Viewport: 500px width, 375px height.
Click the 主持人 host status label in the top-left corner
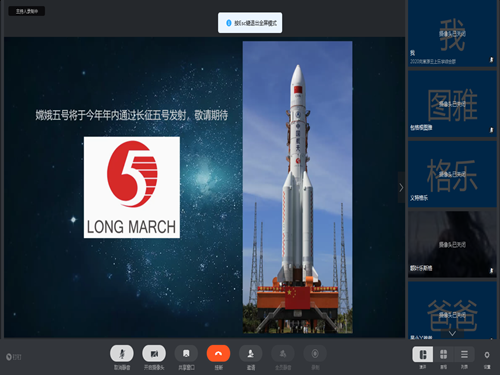click(27, 11)
